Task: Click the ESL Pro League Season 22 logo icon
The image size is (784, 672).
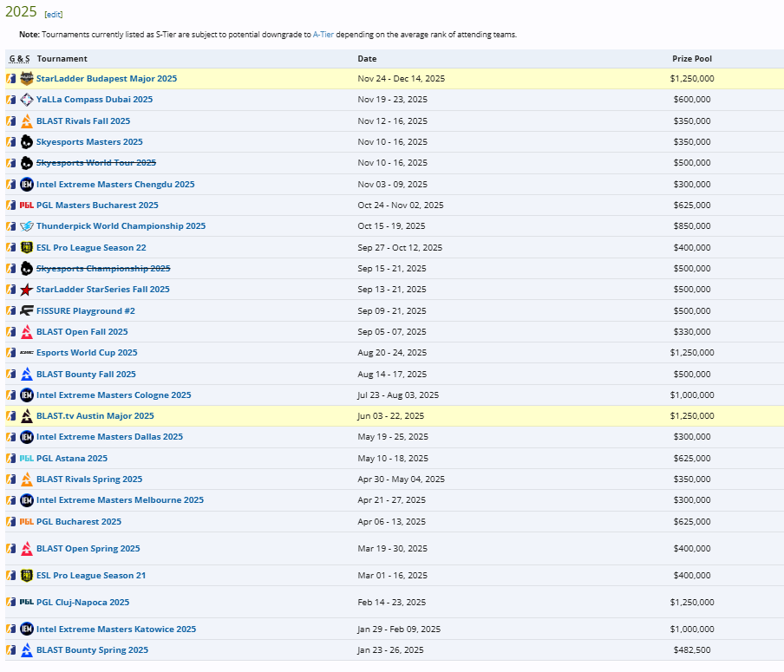Action: click(27, 247)
